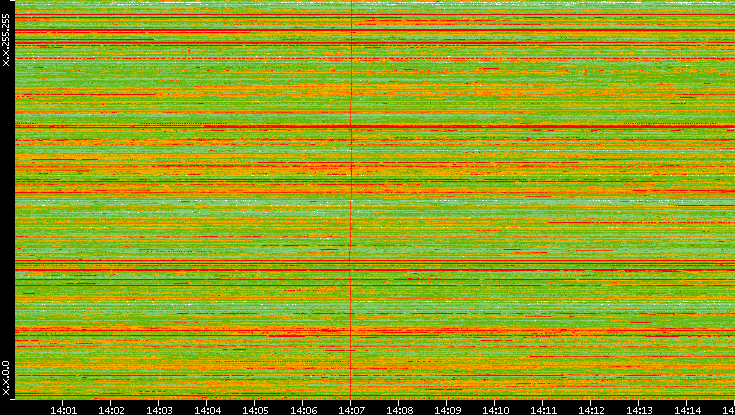Click the 14:06 time axis label
Screen dimensions: 735x415
pyautogui.click(x=303, y=410)
